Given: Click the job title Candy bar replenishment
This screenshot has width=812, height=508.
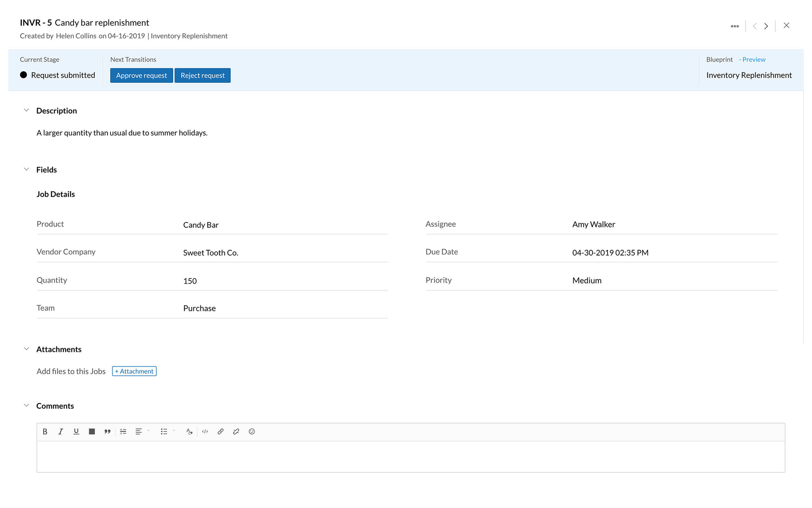Looking at the screenshot, I should pos(102,23).
